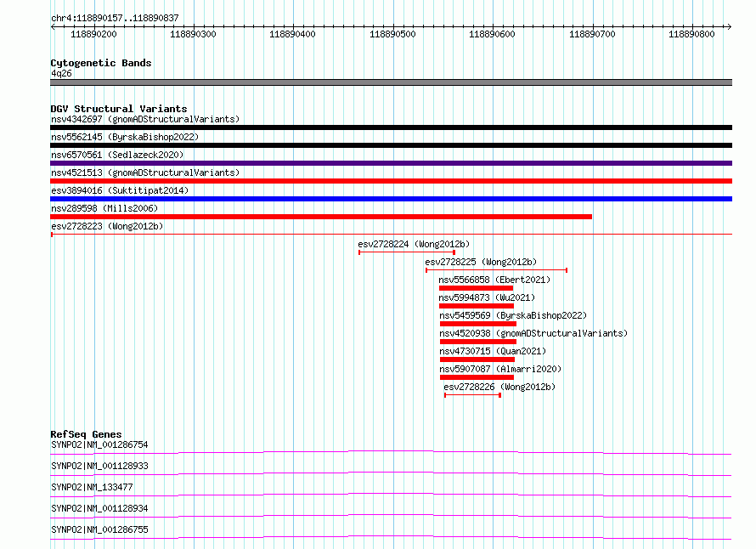This screenshot has width=756, height=549.
Task: Click the red bar under nsv289598
Action: (x=321, y=217)
